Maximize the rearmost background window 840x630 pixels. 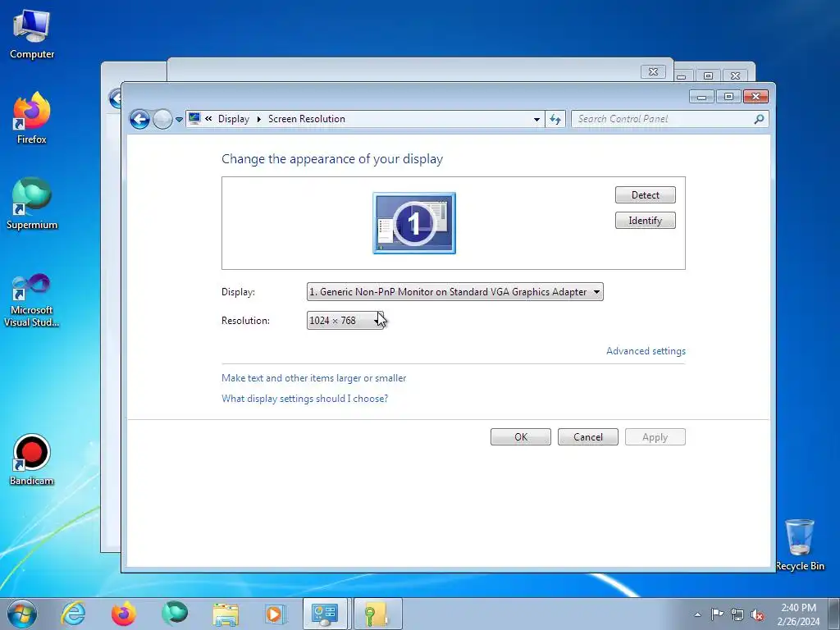pyautogui.click(x=708, y=75)
